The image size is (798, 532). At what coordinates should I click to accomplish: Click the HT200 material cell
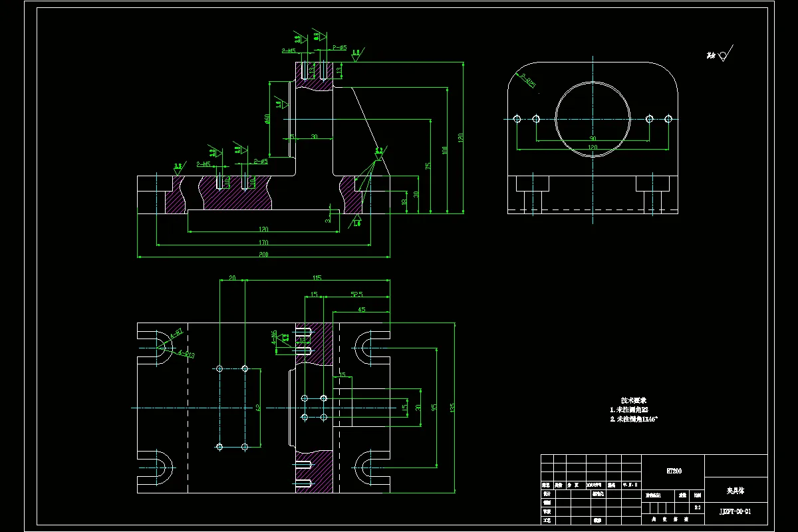click(674, 470)
